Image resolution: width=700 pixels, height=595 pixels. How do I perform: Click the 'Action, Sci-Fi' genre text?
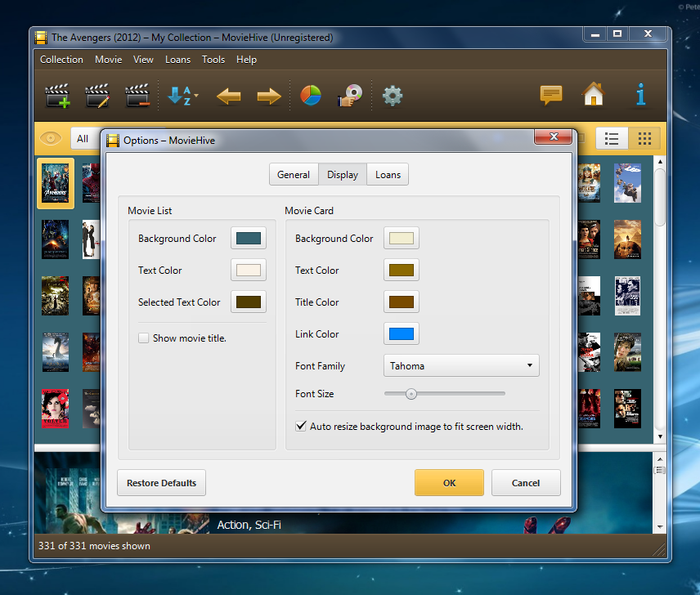click(x=249, y=525)
